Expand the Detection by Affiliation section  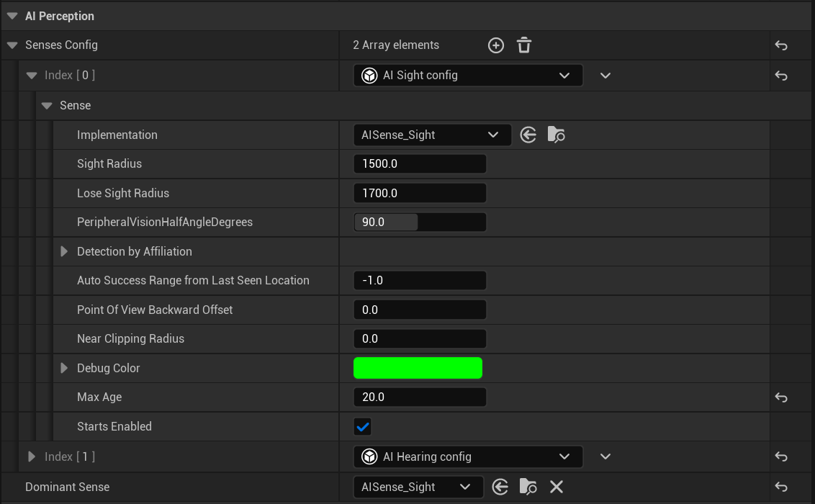pos(64,252)
